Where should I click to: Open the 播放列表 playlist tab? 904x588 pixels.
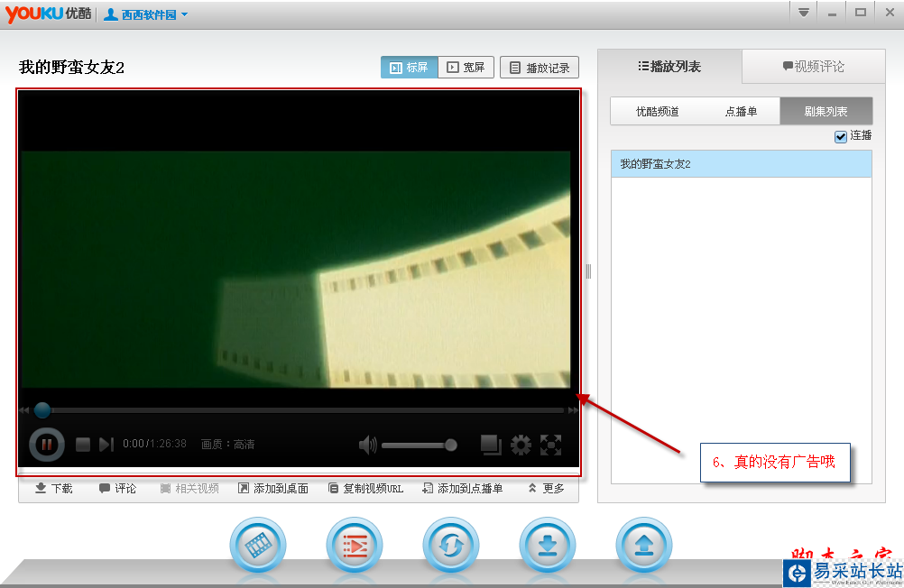669,67
